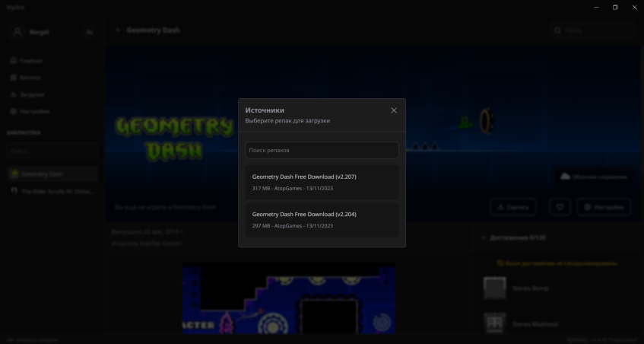Image resolution: width=644 pixels, height=344 pixels.
Task: Open the Облачное сохранение cloud save button
Action: [594, 177]
